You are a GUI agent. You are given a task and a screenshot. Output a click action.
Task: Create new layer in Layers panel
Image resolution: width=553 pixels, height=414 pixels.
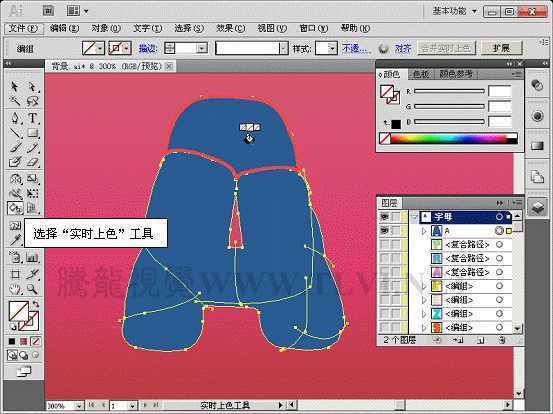coord(480,340)
